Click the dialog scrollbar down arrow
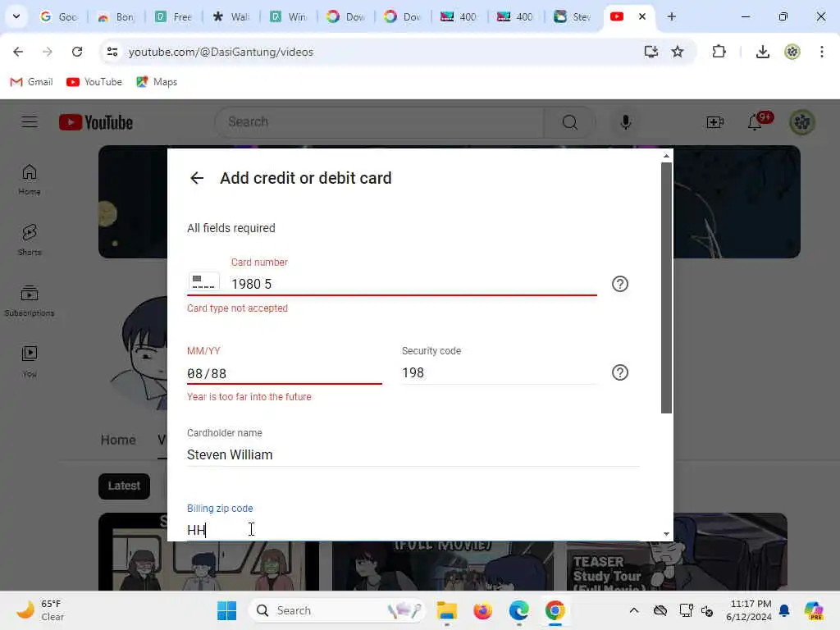Viewport: 840px width, 630px height. click(x=666, y=534)
